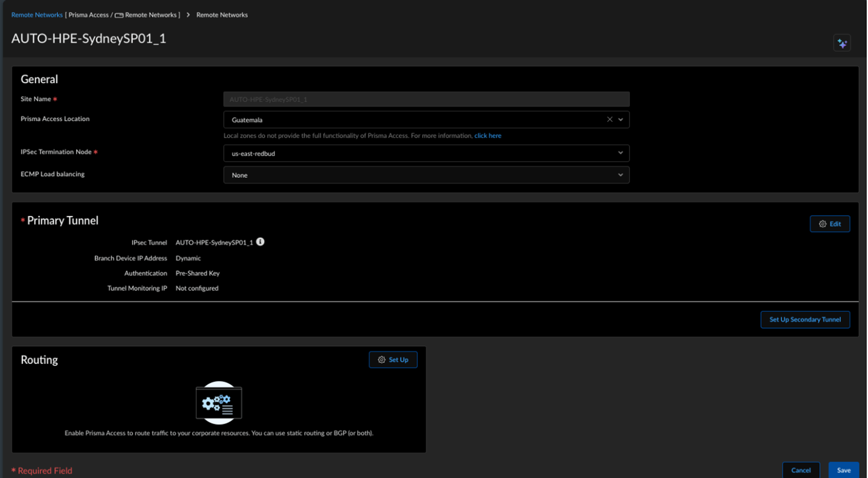Click the 'Site Name' field label
The width and height of the screenshot is (868, 478).
pos(36,99)
